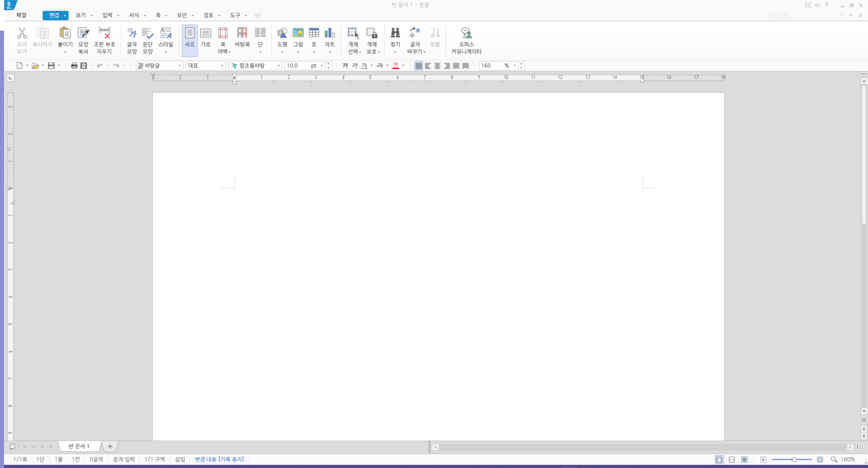The width and height of the screenshot is (868, 468).
Task: Expand font color dropdown arrow
Action: click(x=403, y=66)
